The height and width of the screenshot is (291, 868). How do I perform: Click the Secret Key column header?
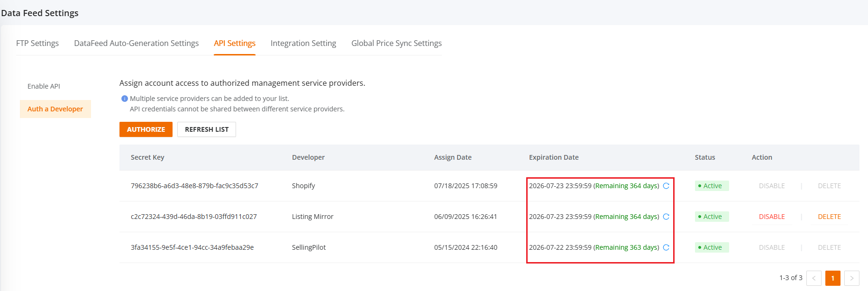point(147,157)
